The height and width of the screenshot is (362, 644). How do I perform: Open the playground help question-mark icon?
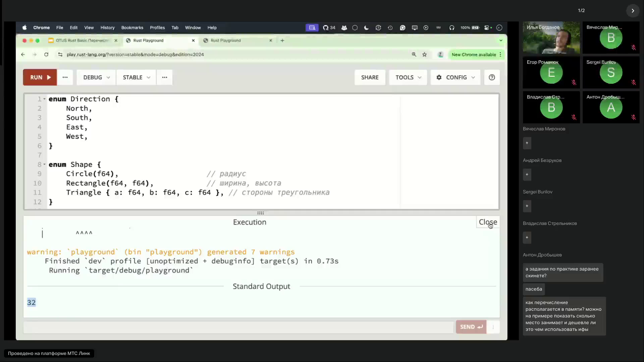coord(492,77)
